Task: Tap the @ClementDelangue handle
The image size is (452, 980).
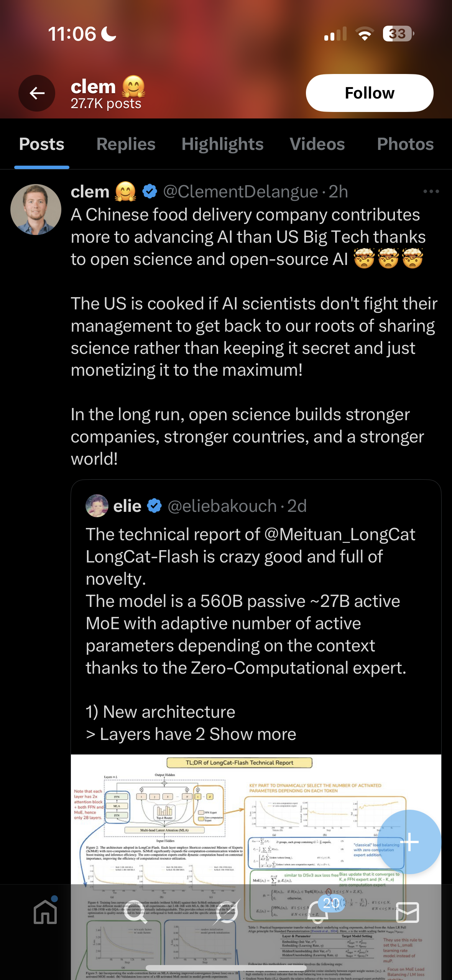Action: (240, 192)
